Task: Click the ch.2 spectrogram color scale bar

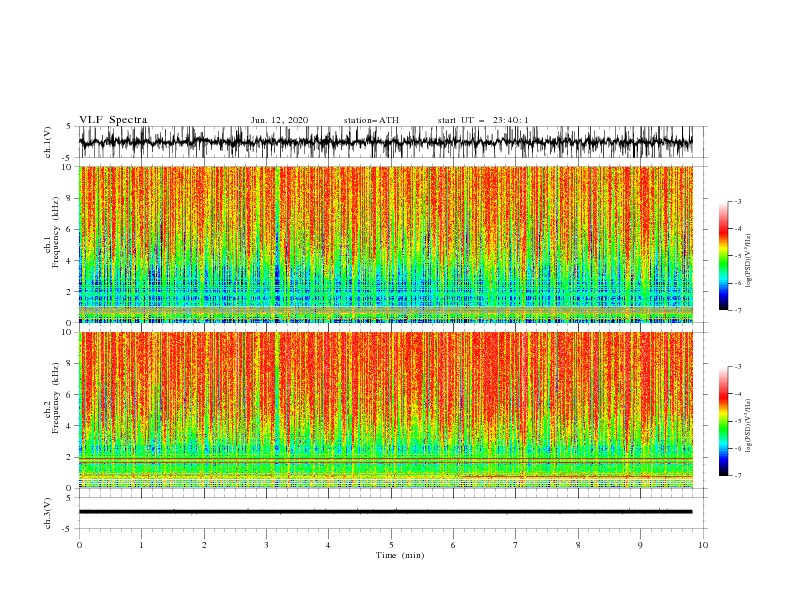Action: click(x=723, y=421)
